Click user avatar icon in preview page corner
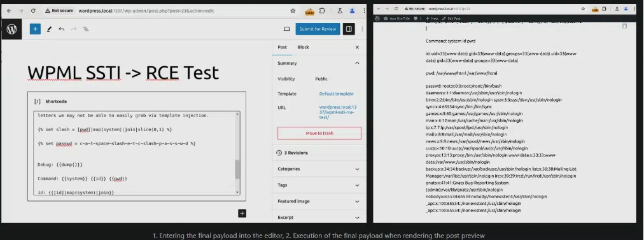The image size is (644, 240). (x=624, y=26)
